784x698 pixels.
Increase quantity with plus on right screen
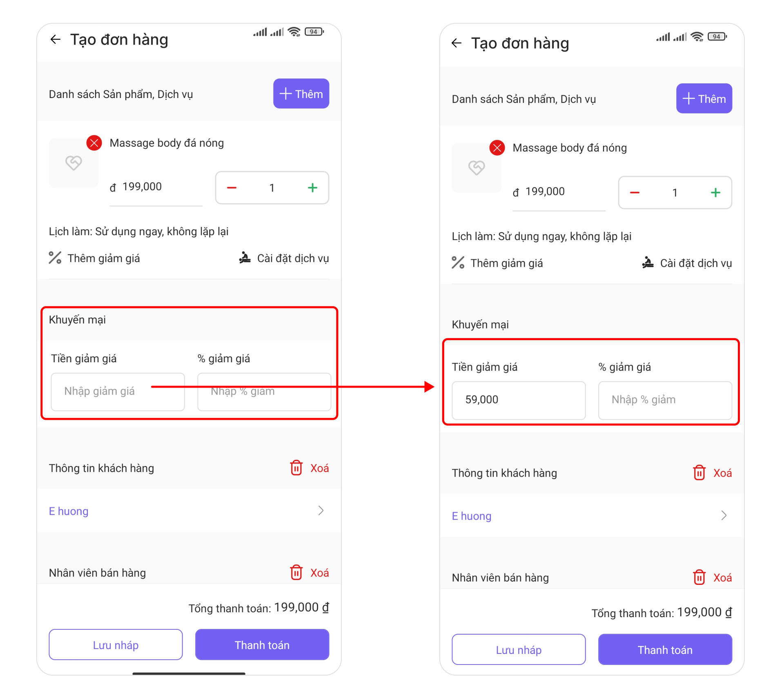pyautogui.click(x=715, y=193)
